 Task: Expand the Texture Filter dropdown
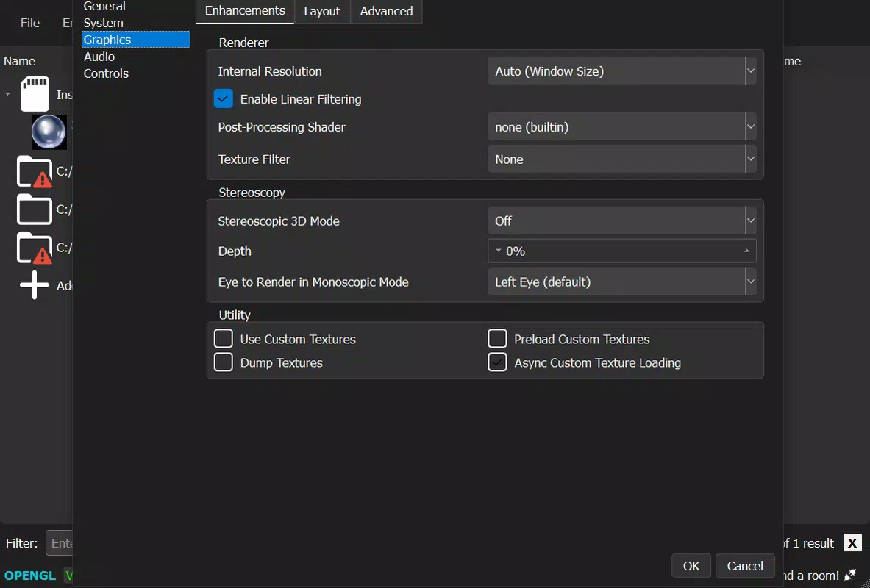[622, 159]
